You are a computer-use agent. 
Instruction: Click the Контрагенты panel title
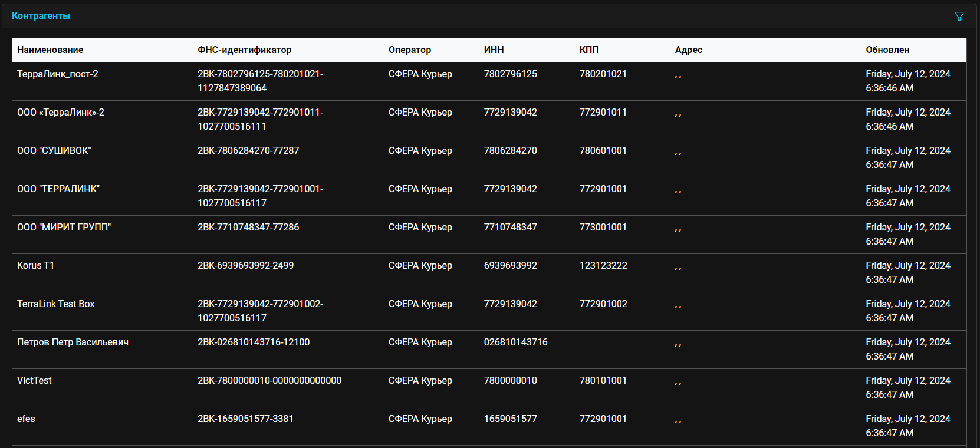tap(41, 16)
